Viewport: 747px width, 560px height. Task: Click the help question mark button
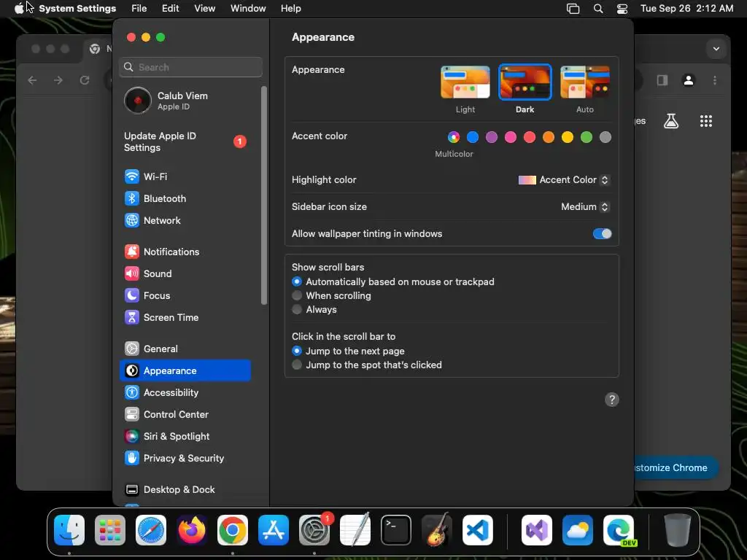[612, 400]
